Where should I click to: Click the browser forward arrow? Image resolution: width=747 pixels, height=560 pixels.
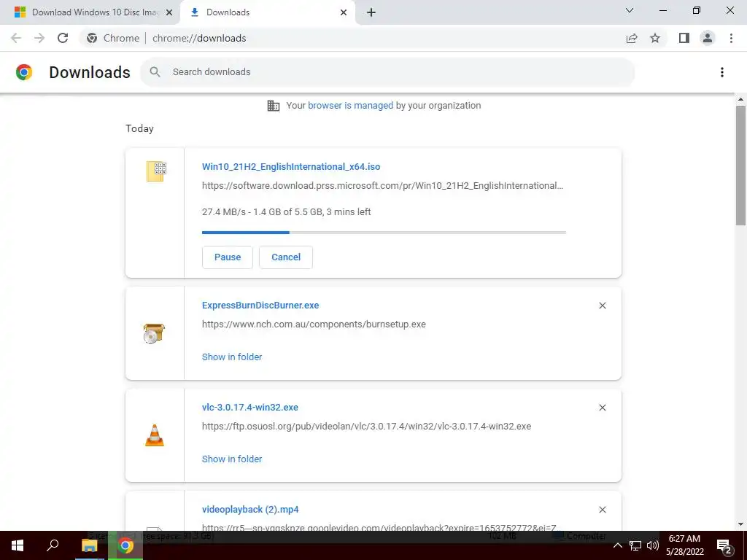pyautogui.click(x=39, y=38)
